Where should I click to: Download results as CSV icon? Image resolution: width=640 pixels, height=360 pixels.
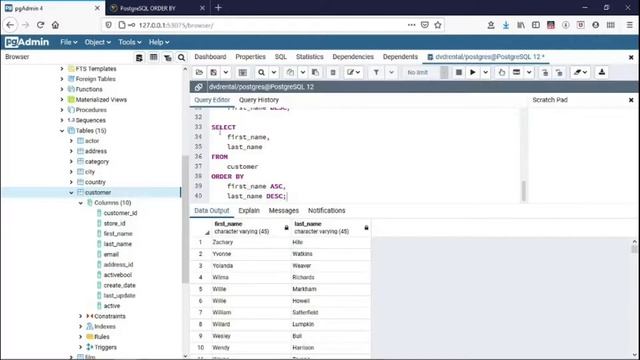pos(602,72)
